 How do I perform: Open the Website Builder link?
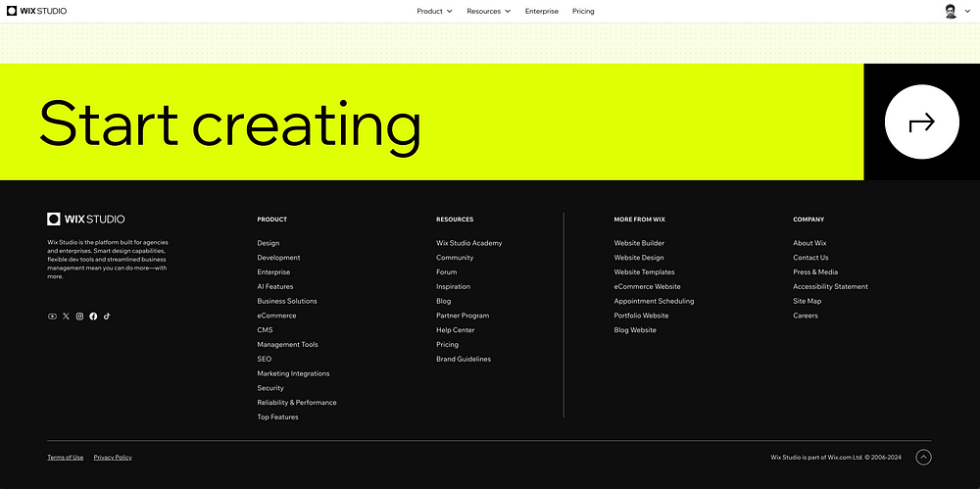pos(639,243)
